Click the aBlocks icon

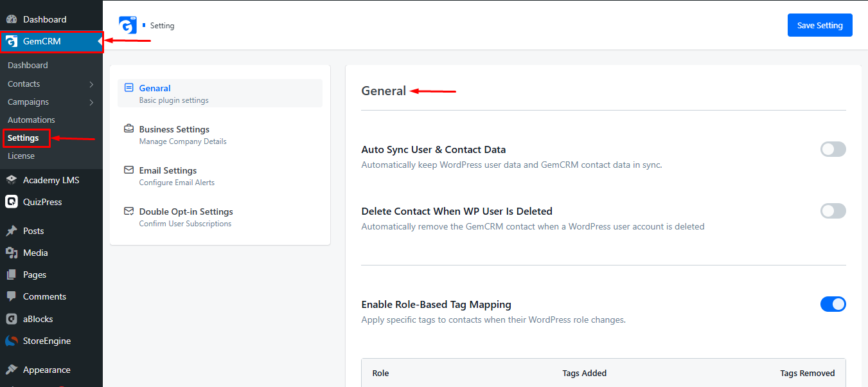coord(12,319)
